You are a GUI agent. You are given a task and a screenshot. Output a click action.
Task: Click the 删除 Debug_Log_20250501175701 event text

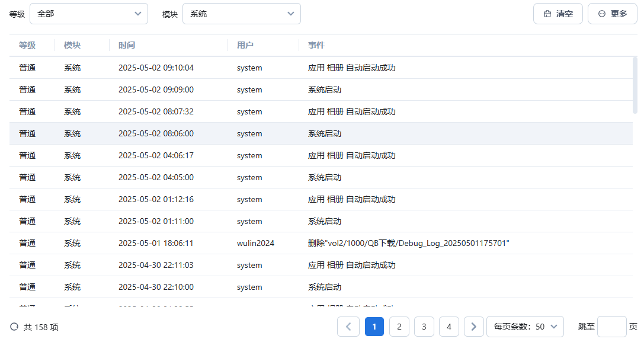coord(409,244)
